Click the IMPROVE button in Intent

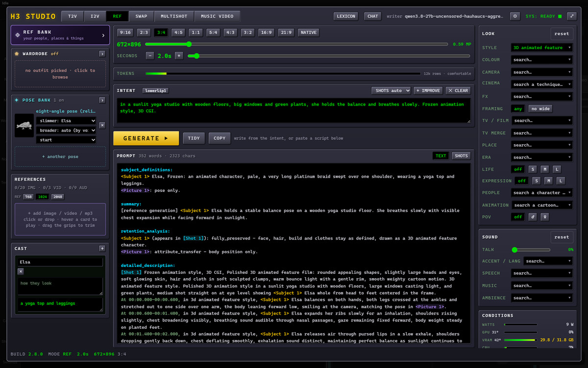(x=428, y=90)
